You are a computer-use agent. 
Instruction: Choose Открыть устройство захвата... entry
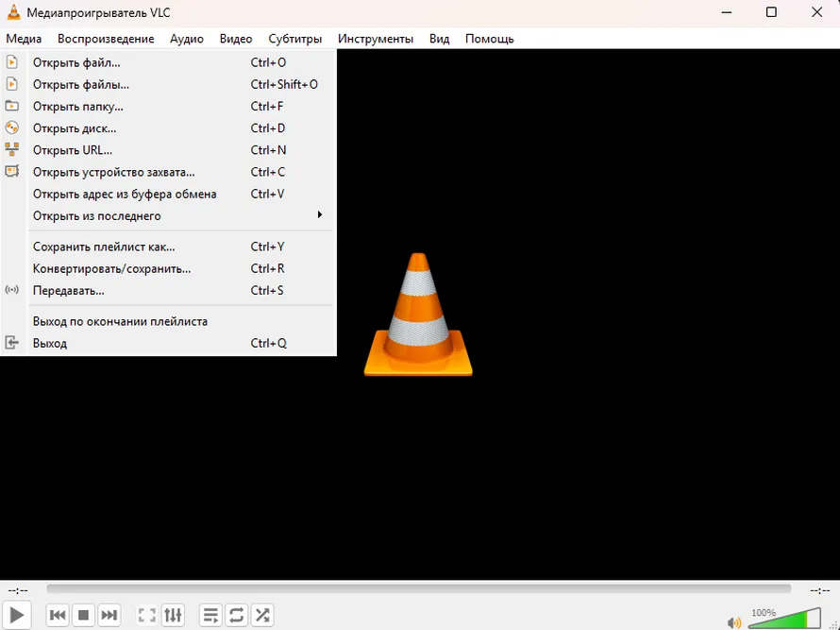click(x=168, y=172)
